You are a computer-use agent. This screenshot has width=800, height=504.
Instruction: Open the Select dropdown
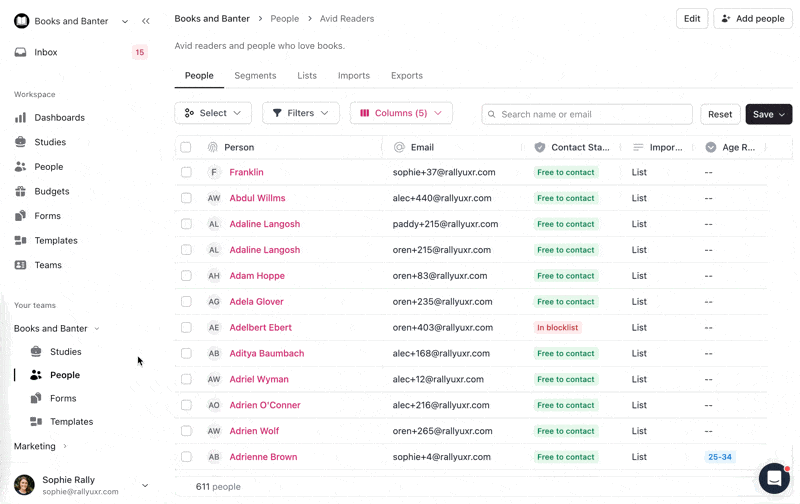(x=213, y=113)
